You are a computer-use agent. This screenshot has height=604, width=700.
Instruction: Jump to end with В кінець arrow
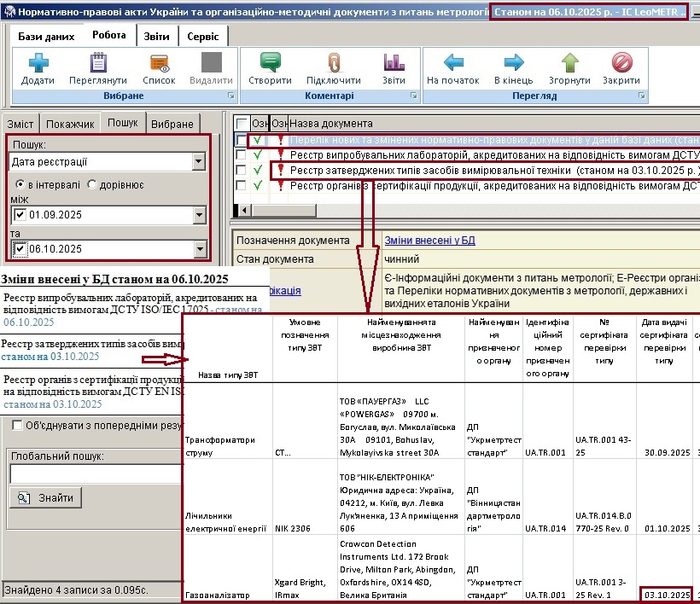tap(512, 64)
